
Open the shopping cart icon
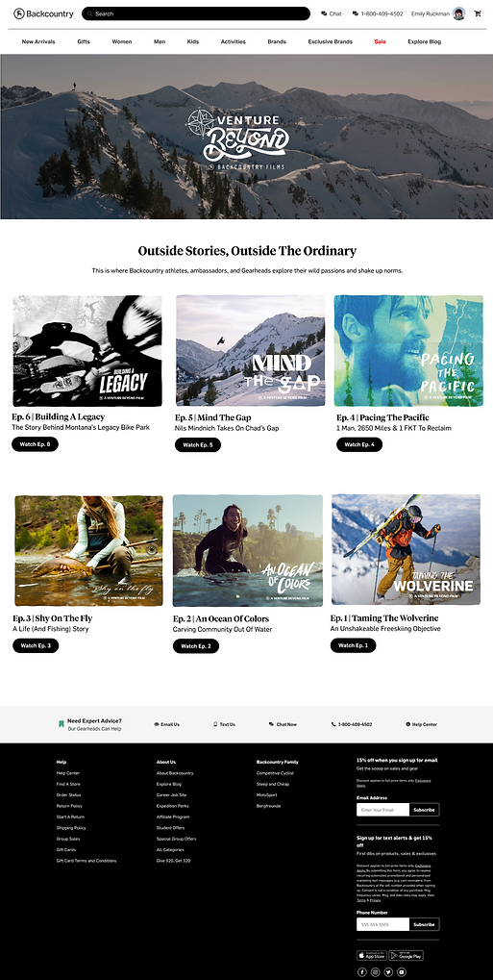(478, 13)
